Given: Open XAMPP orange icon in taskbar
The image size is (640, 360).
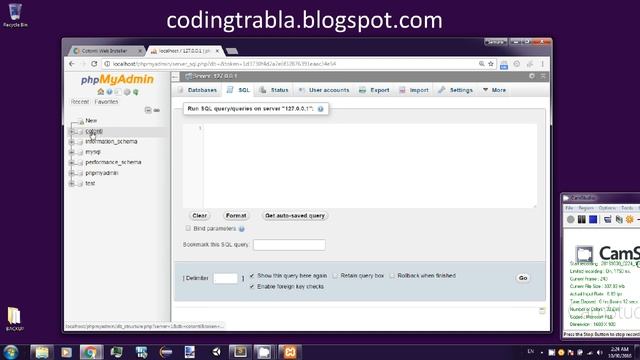Looking at the screenshot, I should pos(289,352).
